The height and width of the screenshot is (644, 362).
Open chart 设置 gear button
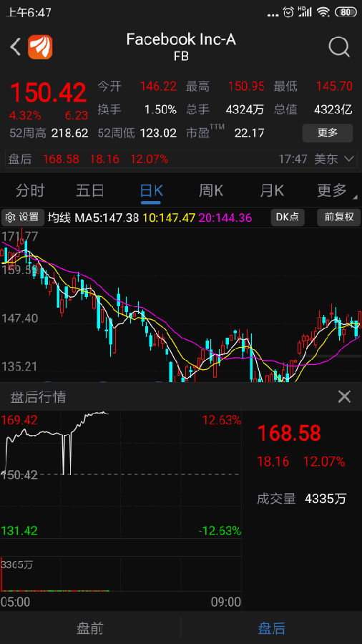tap(23, 218)
